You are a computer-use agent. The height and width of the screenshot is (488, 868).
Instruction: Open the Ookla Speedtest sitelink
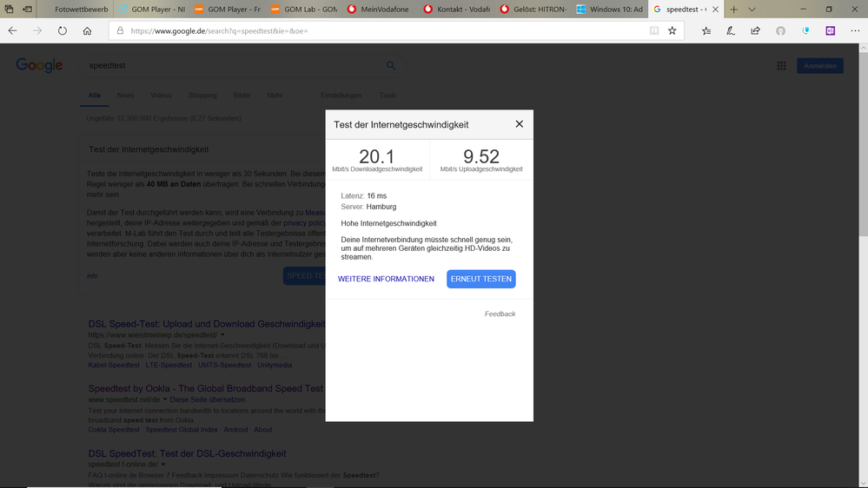coord(114,429)
